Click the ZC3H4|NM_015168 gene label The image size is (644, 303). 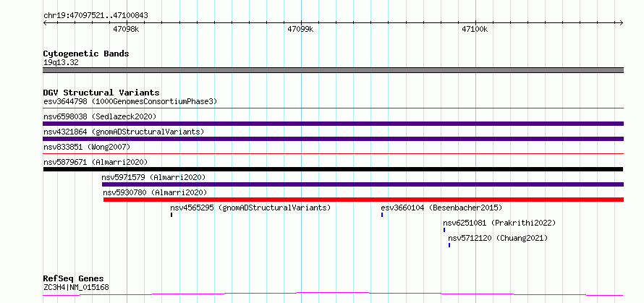76,287
